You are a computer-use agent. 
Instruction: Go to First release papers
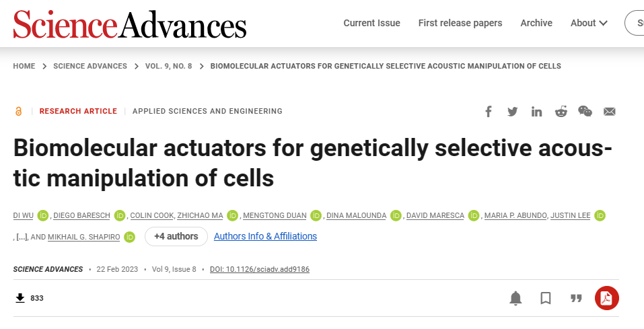460,23
